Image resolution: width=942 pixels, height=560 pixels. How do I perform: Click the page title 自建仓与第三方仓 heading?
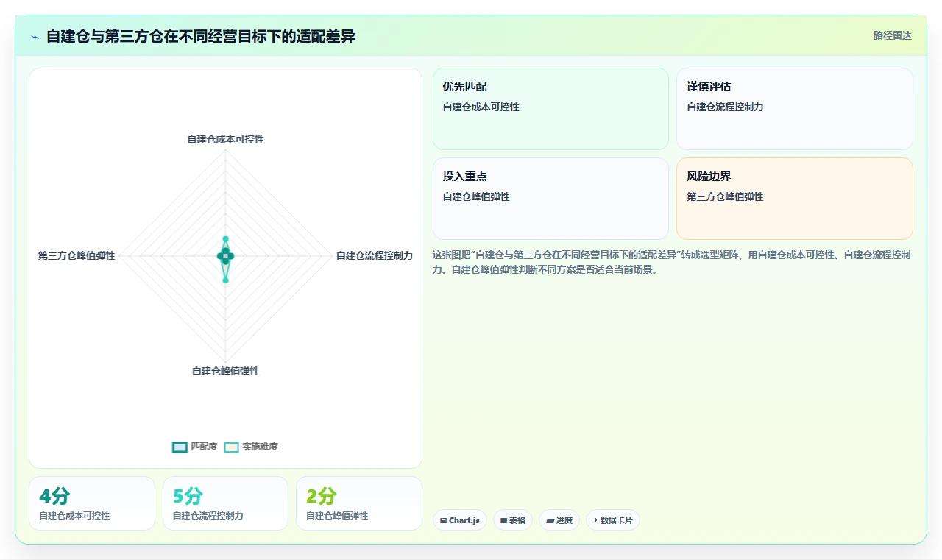click(x=201, y=36)
